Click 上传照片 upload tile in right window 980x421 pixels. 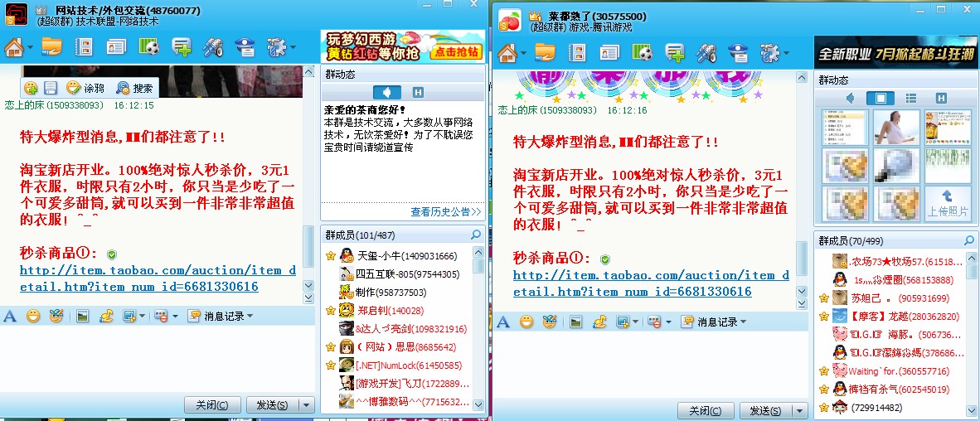tap(948, 204)
